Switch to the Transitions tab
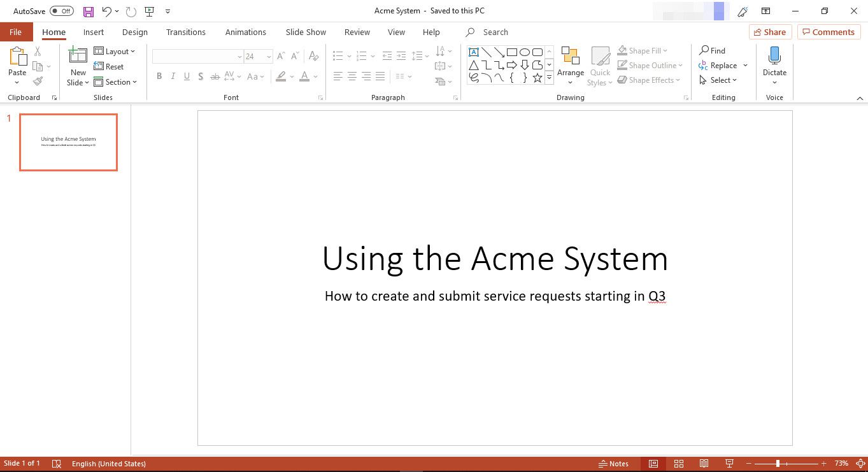This screenshot has height=472, width=868. (x=186, y=32)
